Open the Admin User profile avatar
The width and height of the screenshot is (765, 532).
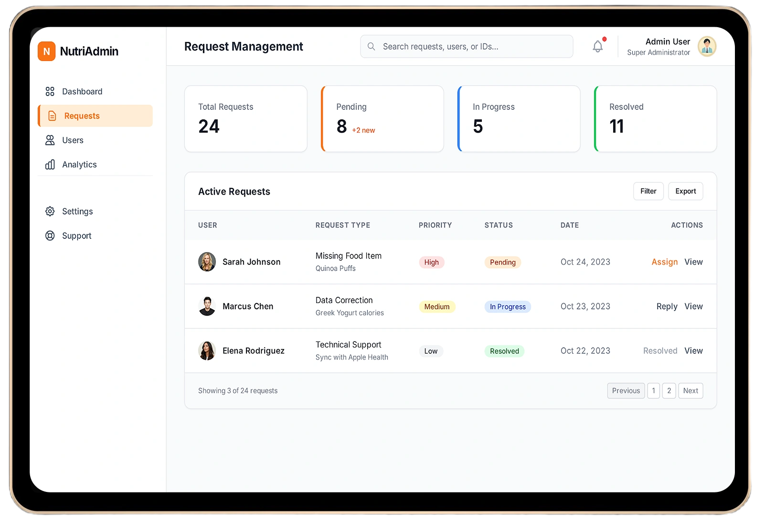707,47
